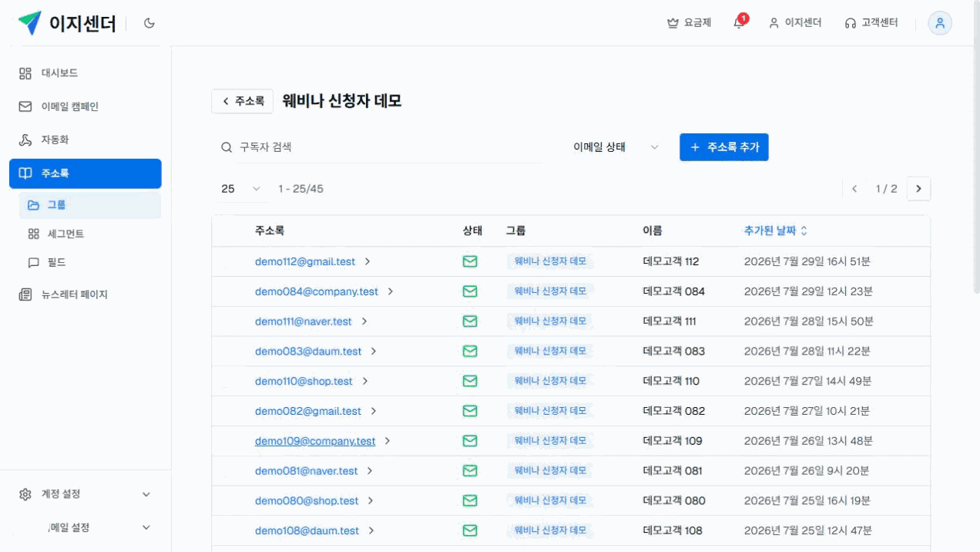
Task: Click the 웨비나 신청자 데모 tag for 데모고객 081
Action: click(x=550, y=471)
